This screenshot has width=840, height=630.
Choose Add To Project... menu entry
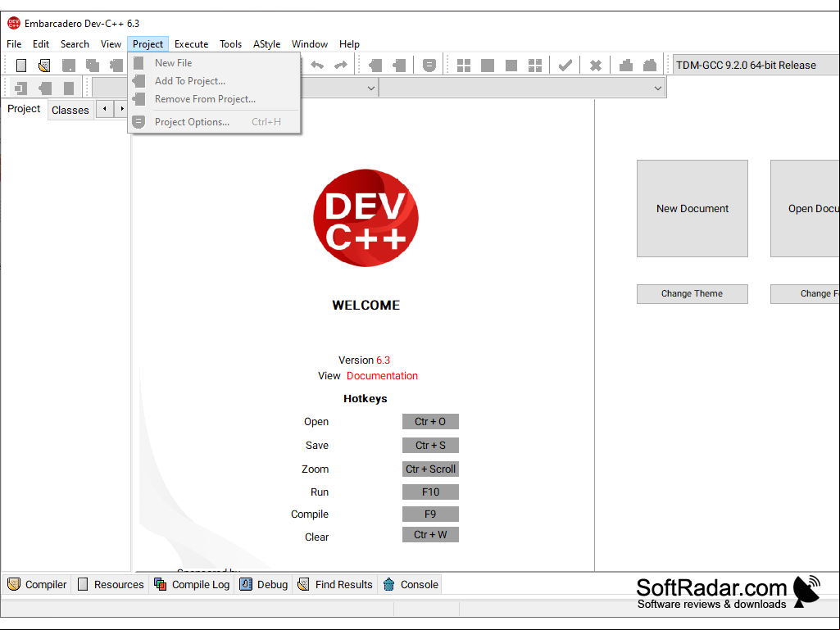pyautogui.click(x=214, y=81)
